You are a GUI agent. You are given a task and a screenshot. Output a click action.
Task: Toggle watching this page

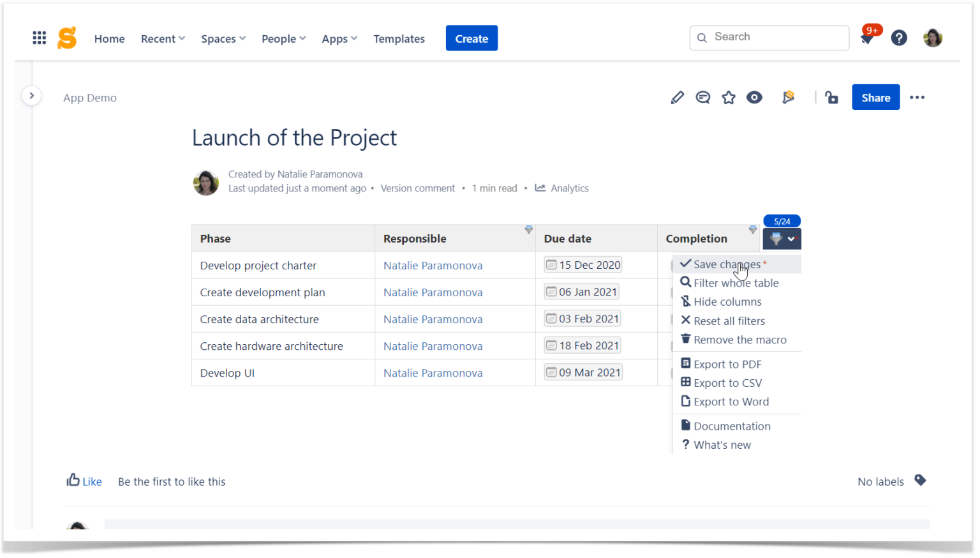coord(754,97)
